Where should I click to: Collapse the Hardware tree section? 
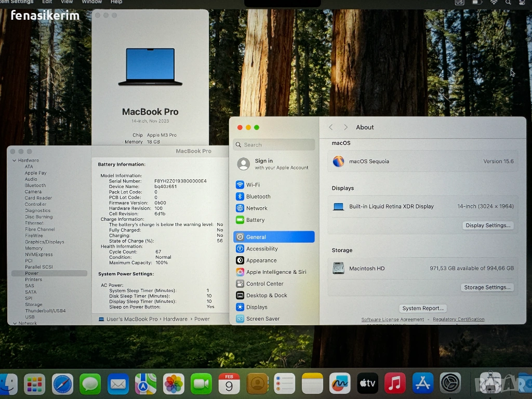14,161
